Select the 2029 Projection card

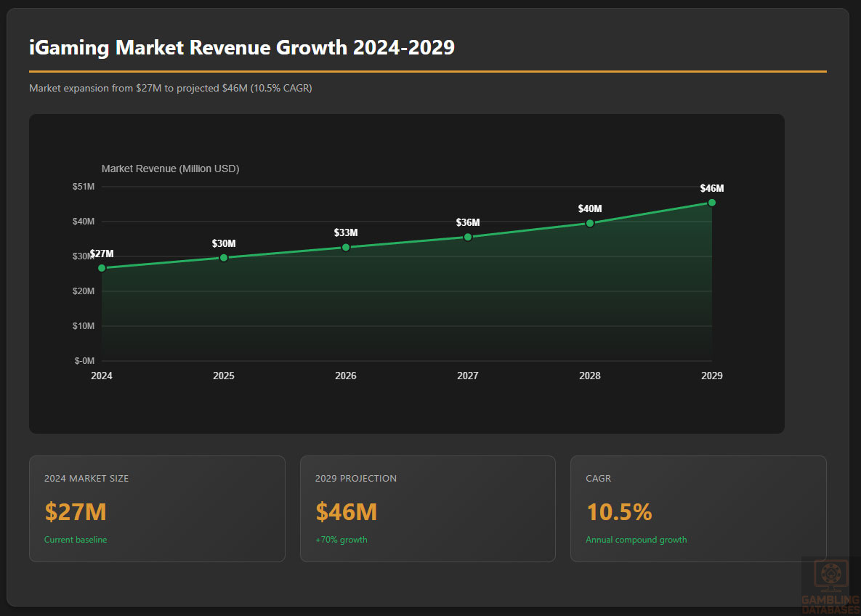tap(427, 508)
